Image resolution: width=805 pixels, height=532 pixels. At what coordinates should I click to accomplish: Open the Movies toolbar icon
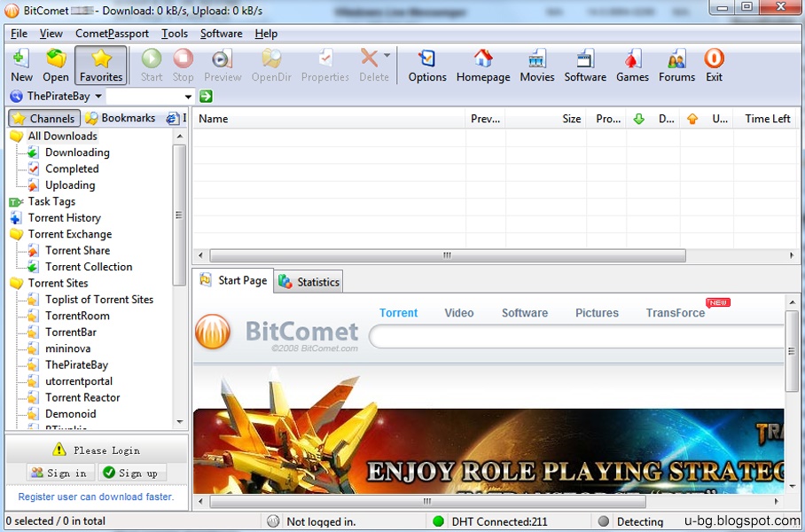tap(537, 66)
